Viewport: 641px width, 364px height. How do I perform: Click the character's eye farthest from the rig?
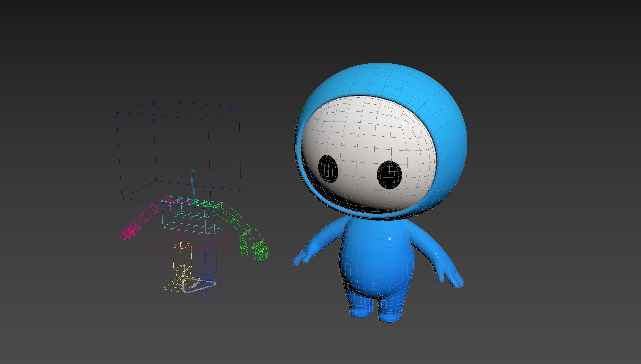click(x=389, y=175)
